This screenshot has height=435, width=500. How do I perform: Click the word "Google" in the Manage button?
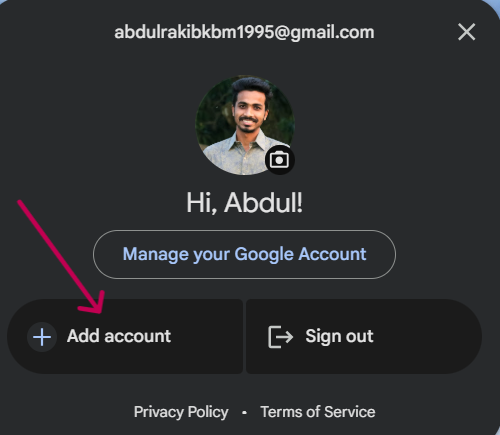[264, 255]
